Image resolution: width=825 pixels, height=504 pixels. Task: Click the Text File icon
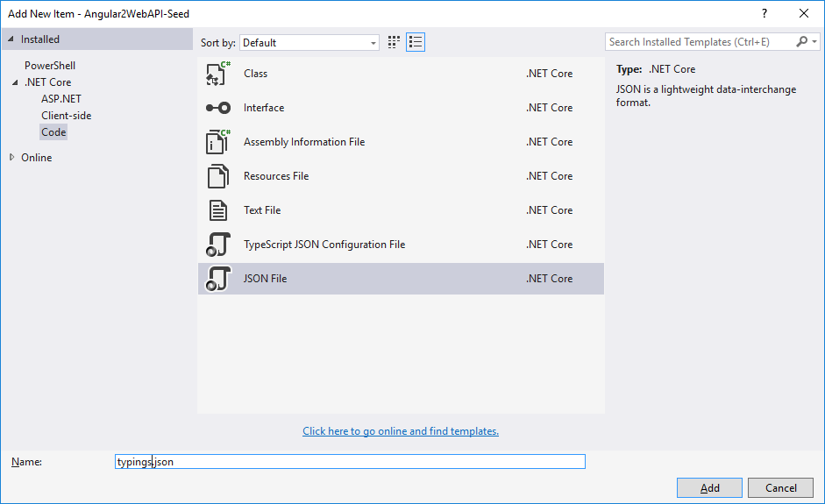pyautogui.click(x=217, y=210)
